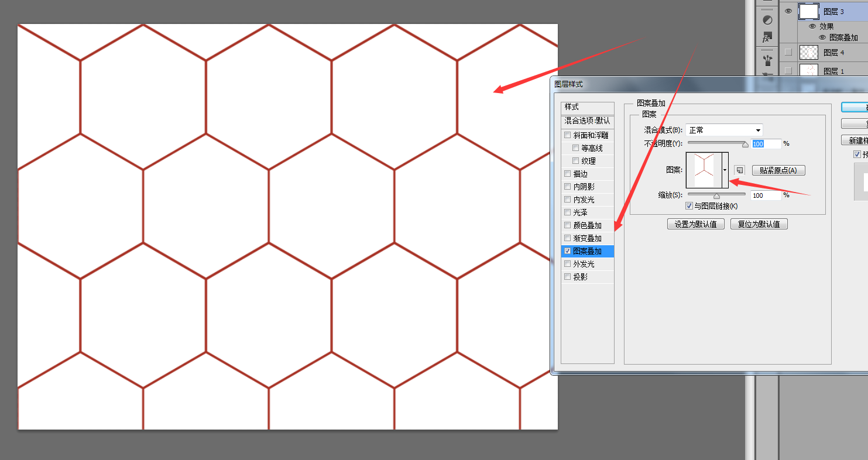The width and height of the screenshot is (868, 460).
Task: Toggle the 预览 preview checkbox
Action: [857, 155]
